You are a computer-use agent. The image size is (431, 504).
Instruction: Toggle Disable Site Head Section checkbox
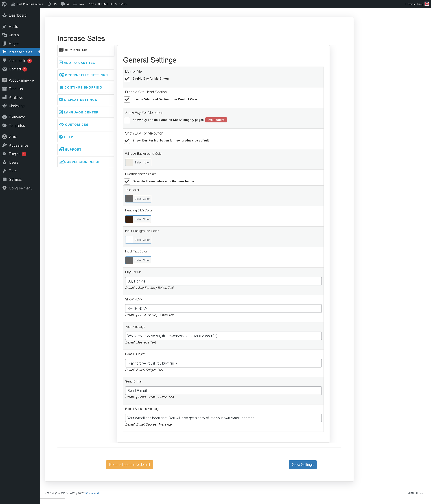pyautogui.click(x=127, y=99)
